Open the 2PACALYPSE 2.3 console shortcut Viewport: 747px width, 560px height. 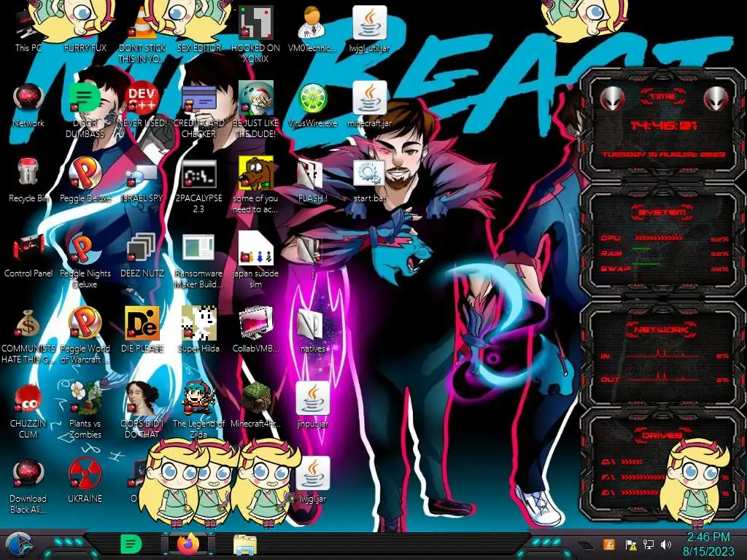(198, 185)
